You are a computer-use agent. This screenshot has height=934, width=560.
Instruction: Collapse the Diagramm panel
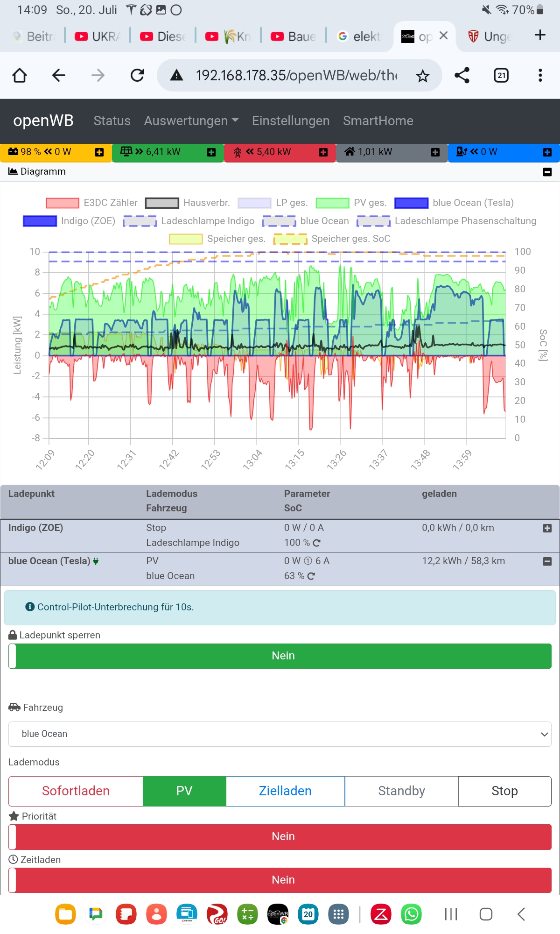click(547, 172)
